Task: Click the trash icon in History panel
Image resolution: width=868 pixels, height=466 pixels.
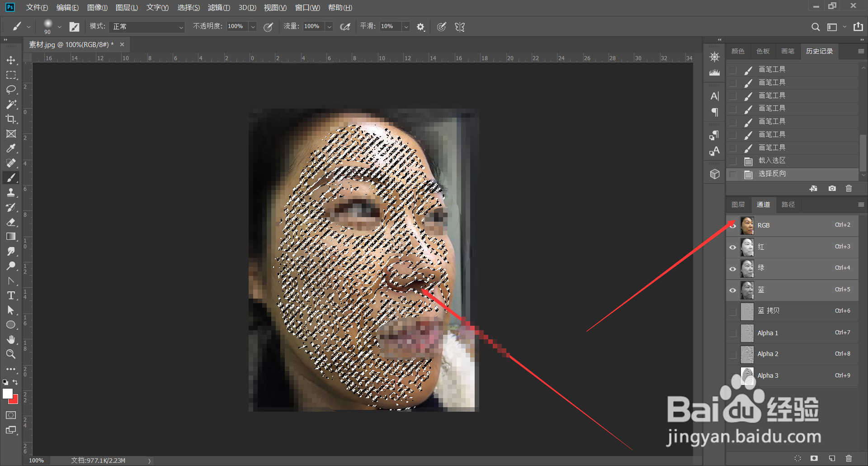Action: coord(849,189)
